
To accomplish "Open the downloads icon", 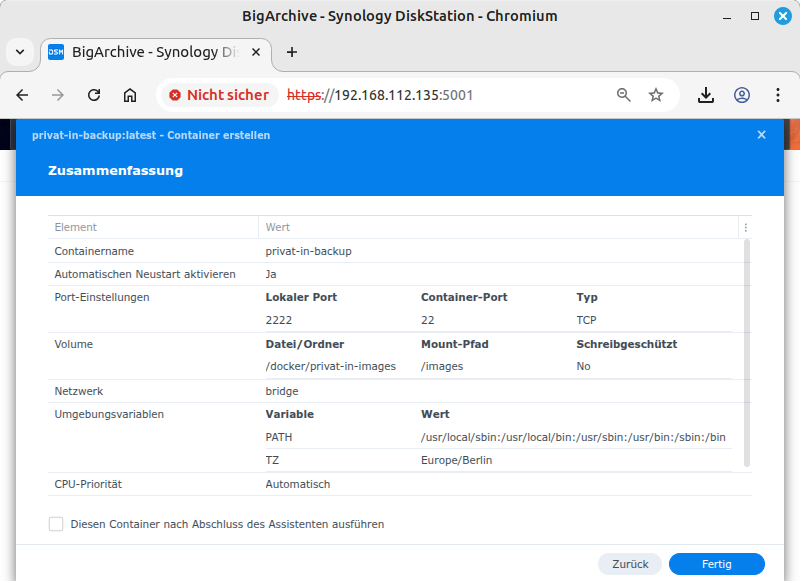I will click(x=706, y=95).
